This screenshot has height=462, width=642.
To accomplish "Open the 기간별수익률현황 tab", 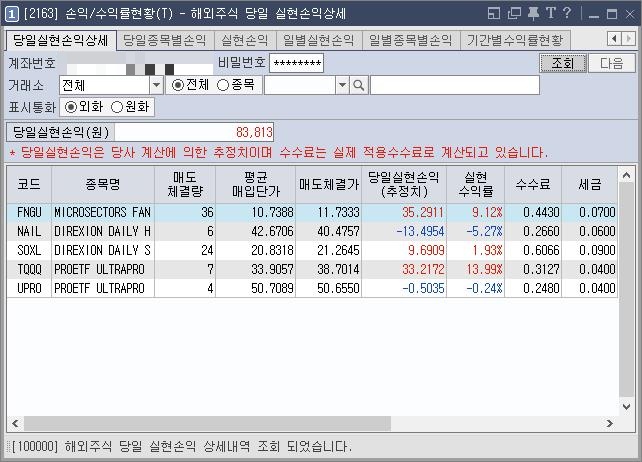I will point(515,41).
